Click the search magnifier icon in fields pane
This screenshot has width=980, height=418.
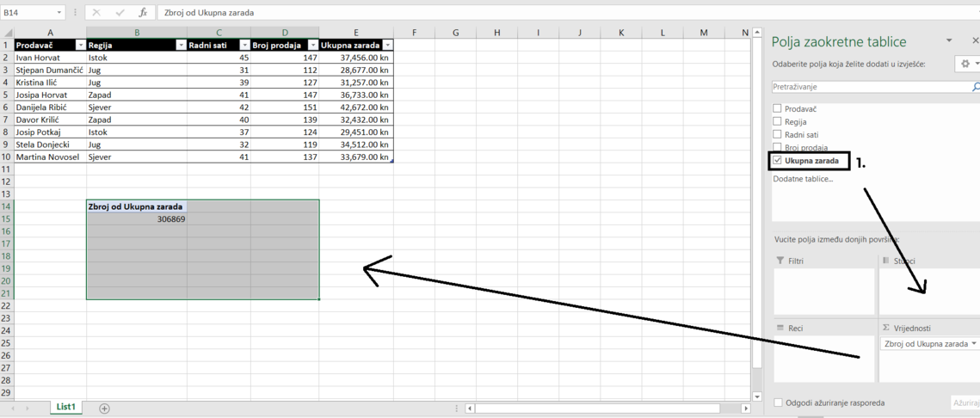975,87
